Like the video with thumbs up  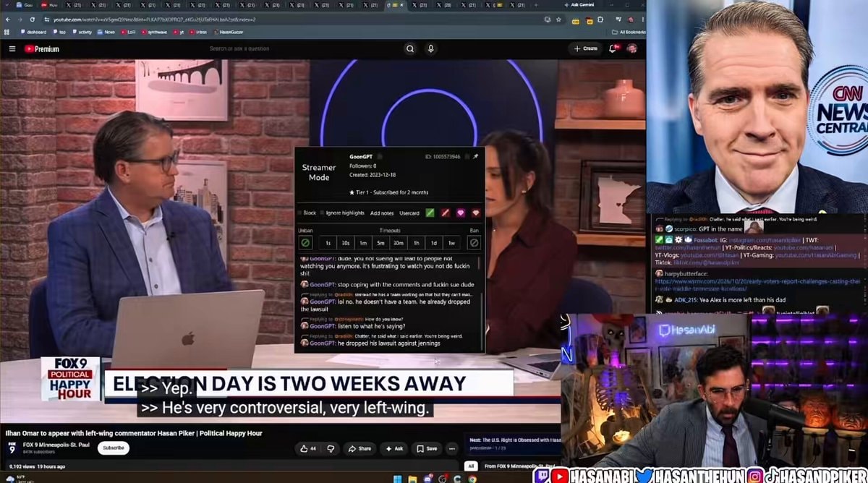[x=307, y=448]
